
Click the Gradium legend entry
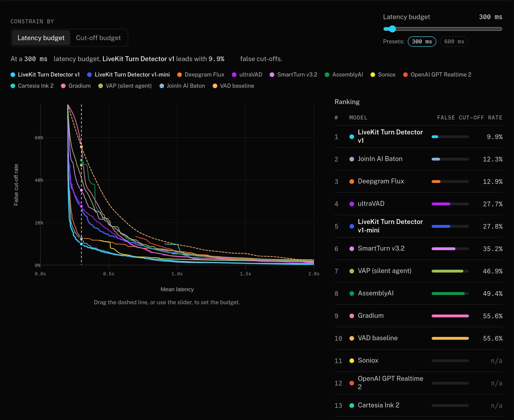76,86
